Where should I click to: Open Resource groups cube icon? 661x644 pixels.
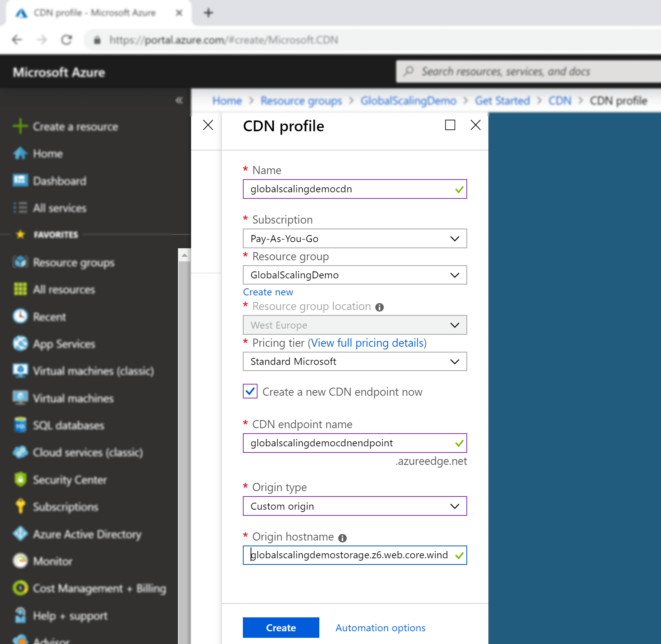tap(20, 262)
